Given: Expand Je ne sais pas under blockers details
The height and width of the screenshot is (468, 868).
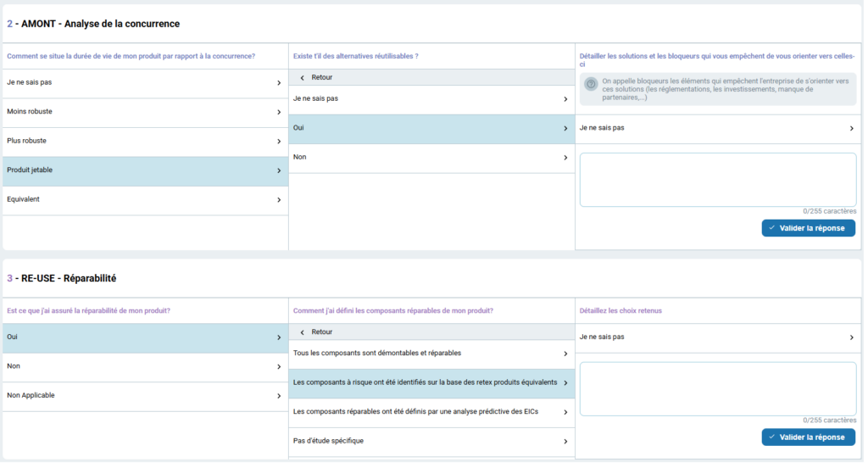Looking at the screenshot, I should pyautogui.click(x=717, y=128).
